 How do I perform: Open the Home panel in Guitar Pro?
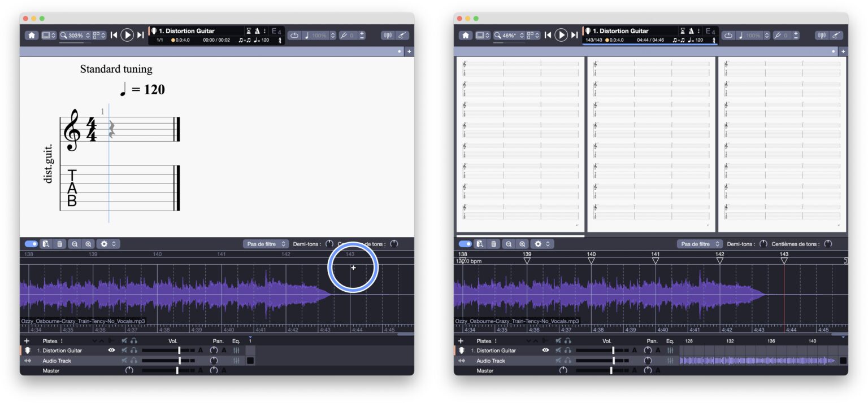[32, 35]
